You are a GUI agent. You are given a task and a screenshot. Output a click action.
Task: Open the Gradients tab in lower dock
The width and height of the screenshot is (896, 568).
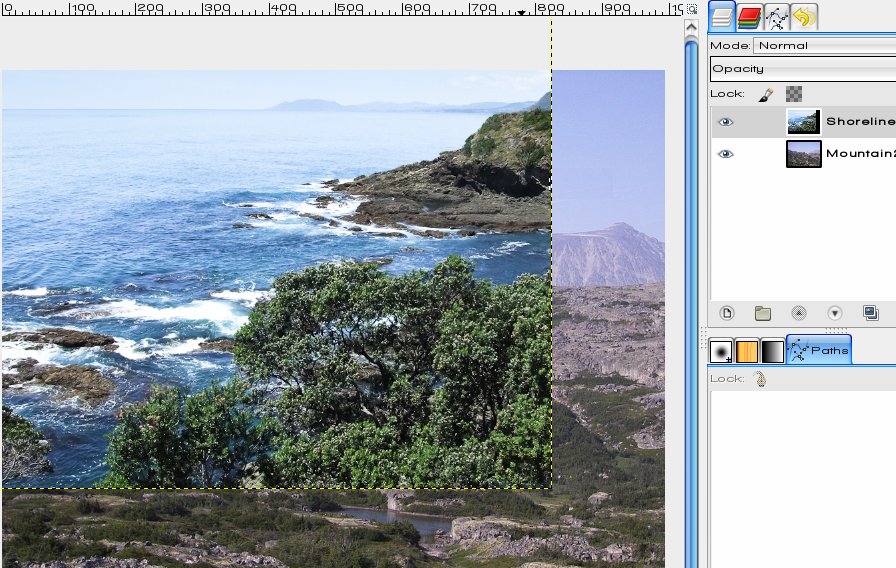pyautogui.click(x=773, y=351)
